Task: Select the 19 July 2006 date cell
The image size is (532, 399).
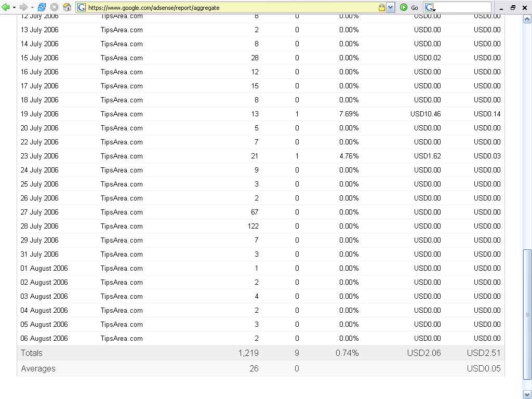Action: pyautogui.click(x=39, y=114)
